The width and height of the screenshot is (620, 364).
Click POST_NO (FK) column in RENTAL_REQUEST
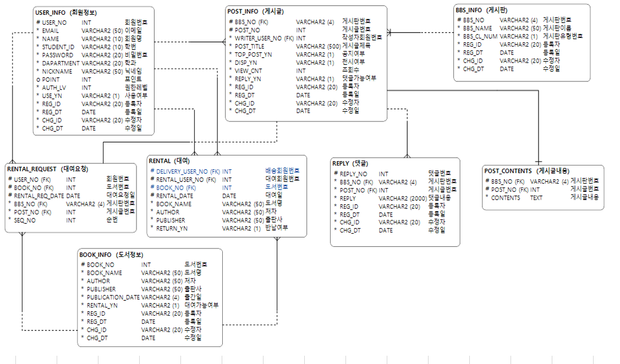[32, 212]
